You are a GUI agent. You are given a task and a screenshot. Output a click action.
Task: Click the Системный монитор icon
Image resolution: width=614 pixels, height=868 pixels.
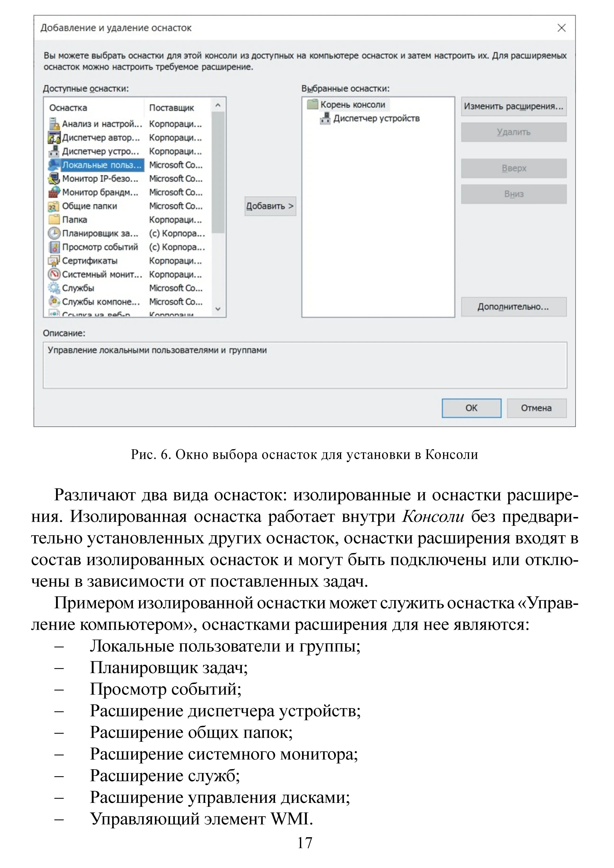point(54,274)
